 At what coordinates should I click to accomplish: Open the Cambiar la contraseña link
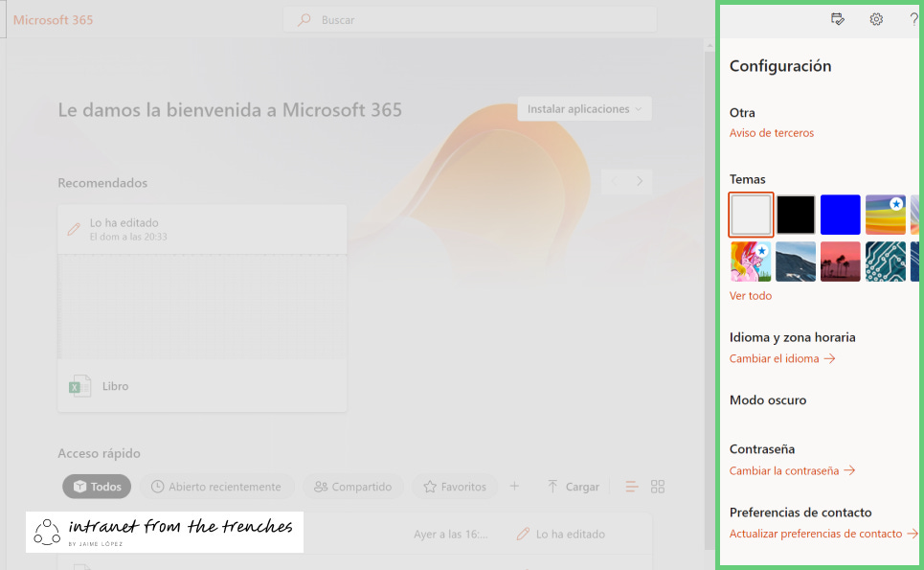pyautogui.click(x=792, y=470)
